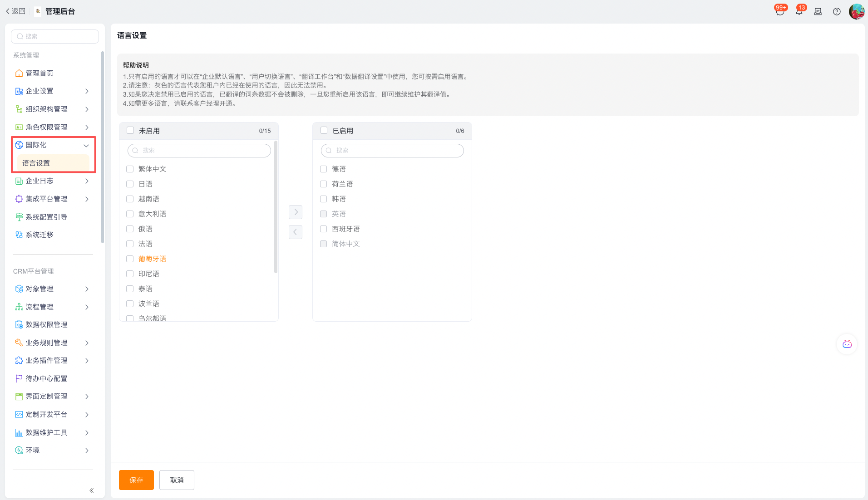Collapse sidebar with double-chevron icon

click(x=91, y=490)
